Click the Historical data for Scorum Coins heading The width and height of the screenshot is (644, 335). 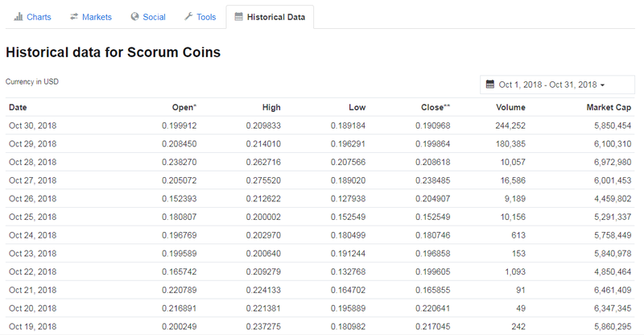point(113,52)
